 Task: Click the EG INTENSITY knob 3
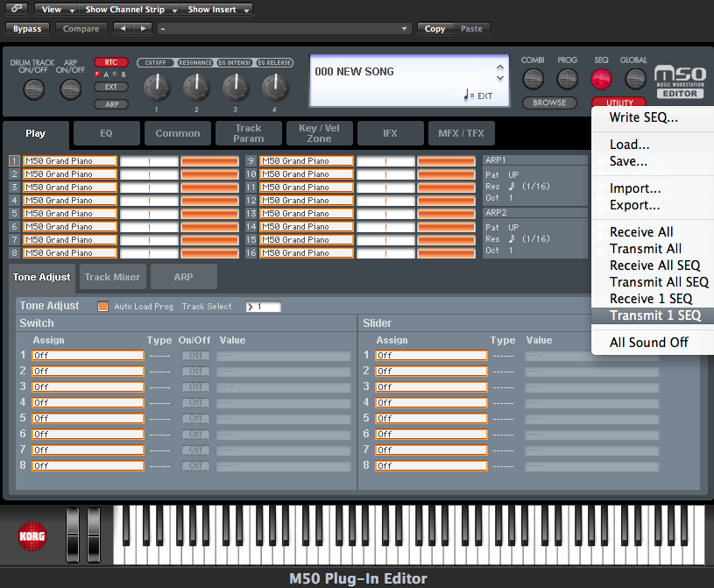pos(236,87)
